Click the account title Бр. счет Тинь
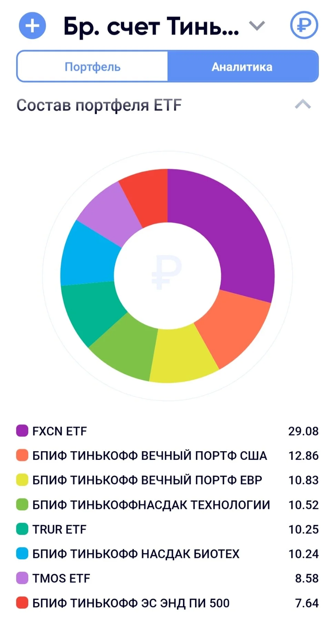 coord(151,26)
